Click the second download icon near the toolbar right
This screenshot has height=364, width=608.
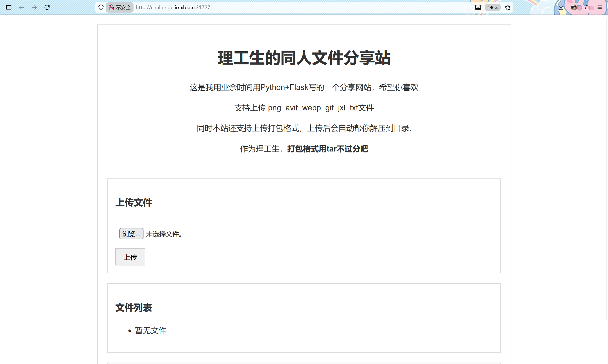click(x=561, y=7)
